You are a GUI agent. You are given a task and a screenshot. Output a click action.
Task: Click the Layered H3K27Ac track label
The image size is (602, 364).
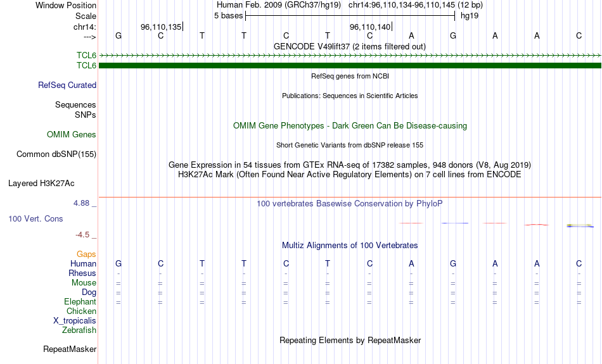click(41, 184)
